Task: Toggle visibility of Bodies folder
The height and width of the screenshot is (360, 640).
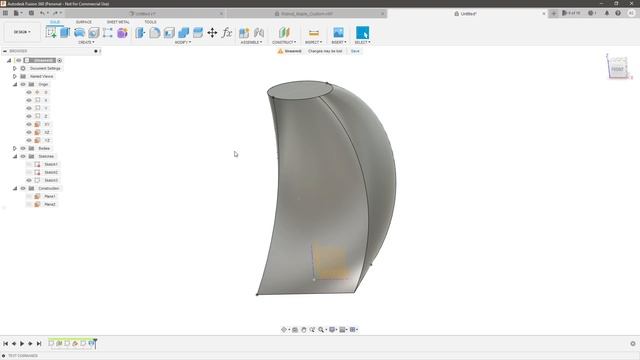Action: [23, 148]
